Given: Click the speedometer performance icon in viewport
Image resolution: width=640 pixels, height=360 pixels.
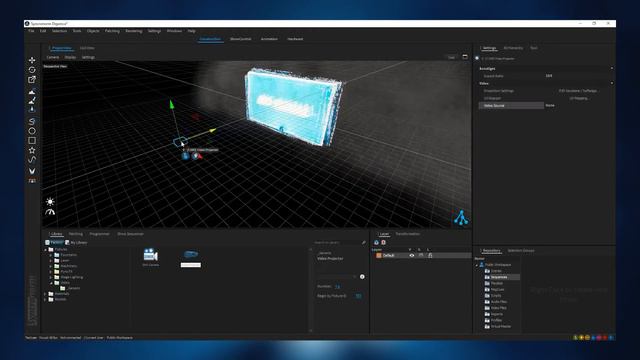Looking at the screenshot, I should coord(50,212).
